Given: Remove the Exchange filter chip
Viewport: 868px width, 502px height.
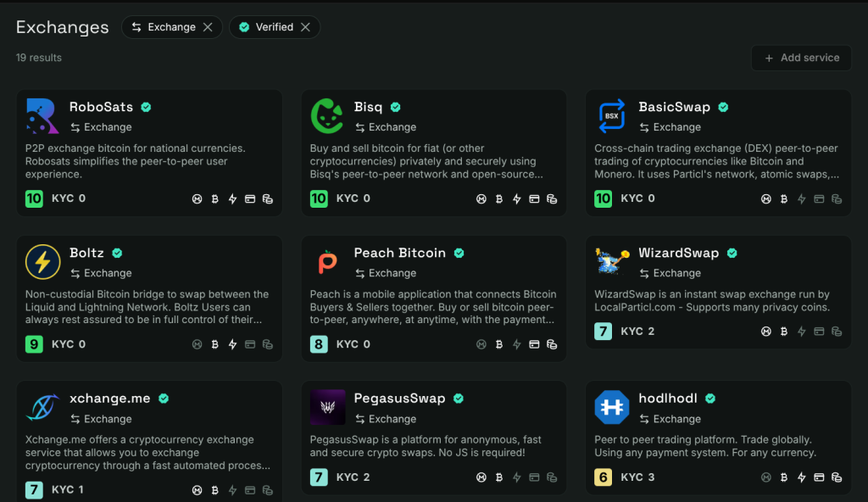Looking at the screenshot, I should tap(208, 27).
